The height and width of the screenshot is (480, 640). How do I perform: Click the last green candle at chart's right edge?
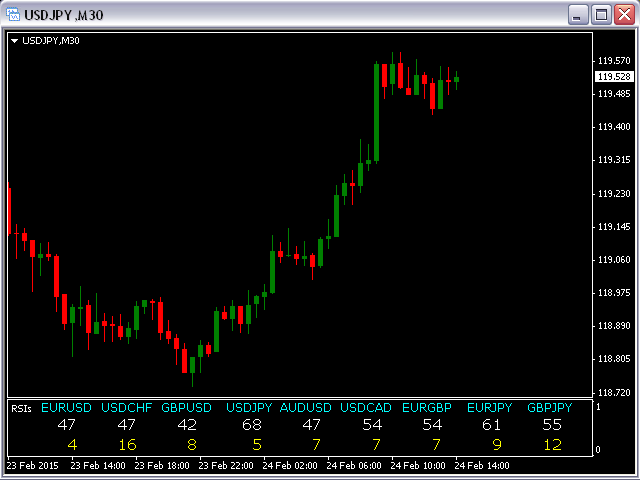(x=456, y=80)
